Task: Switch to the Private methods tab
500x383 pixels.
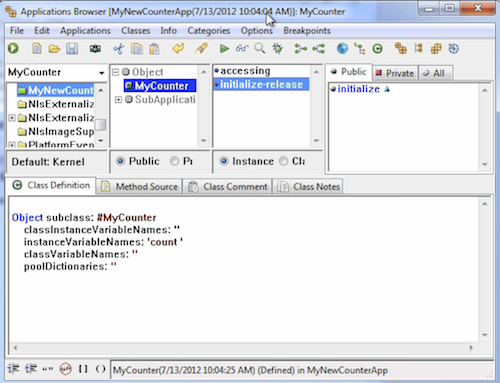Action: coord(395,73)
